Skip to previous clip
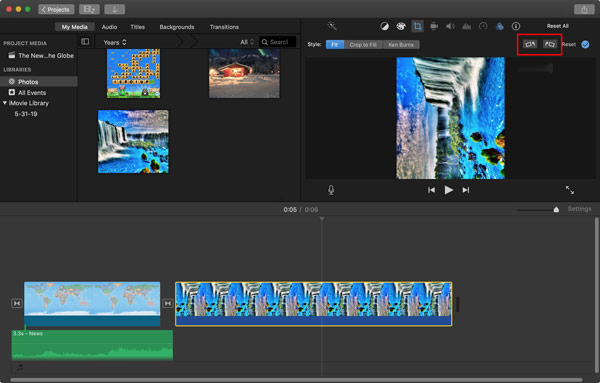 (431, 190)
